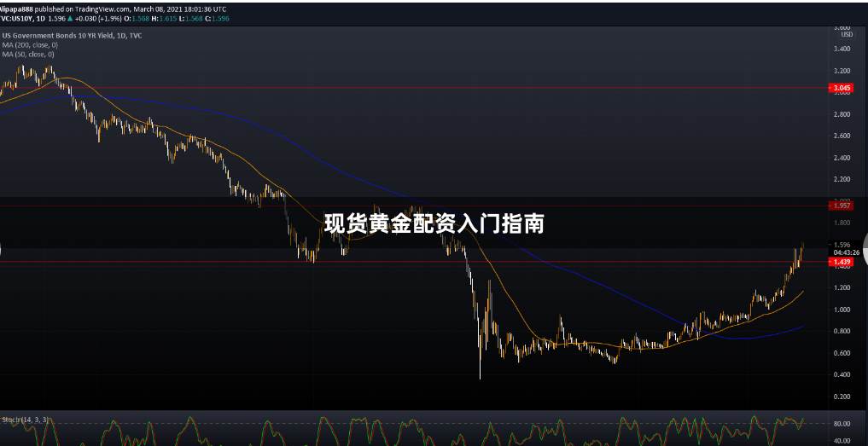The width and height of the screenshot is (868, 446).
Task: Select the MA (50, close, 0) indicator label
Action: click(27, 55)
